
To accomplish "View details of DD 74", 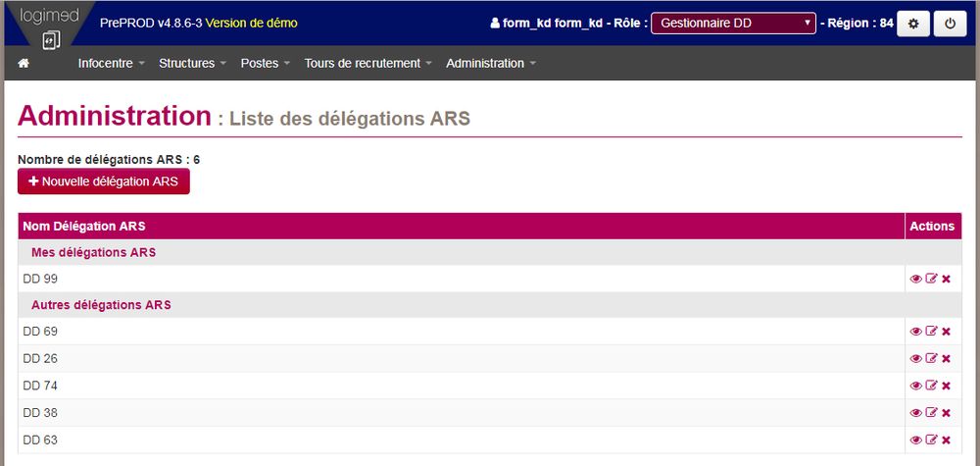I will coord(915,386).
